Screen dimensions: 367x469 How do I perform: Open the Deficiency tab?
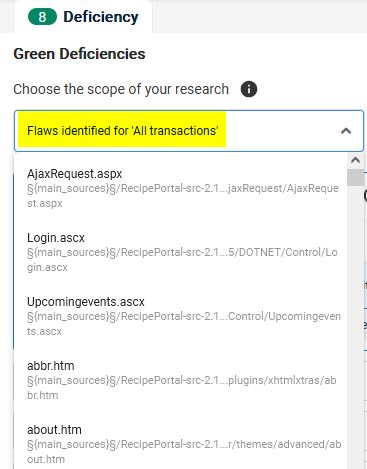[x=83, y=17]
